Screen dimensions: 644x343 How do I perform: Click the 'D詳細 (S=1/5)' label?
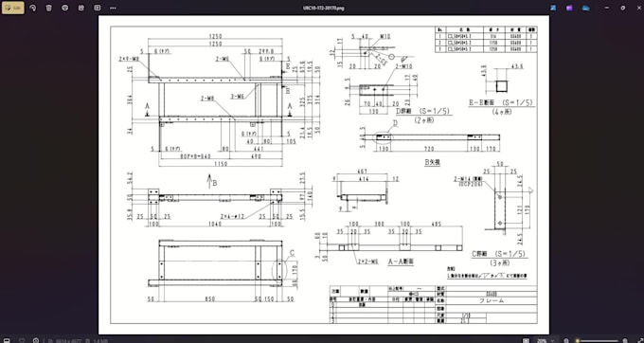click(424, 111)
